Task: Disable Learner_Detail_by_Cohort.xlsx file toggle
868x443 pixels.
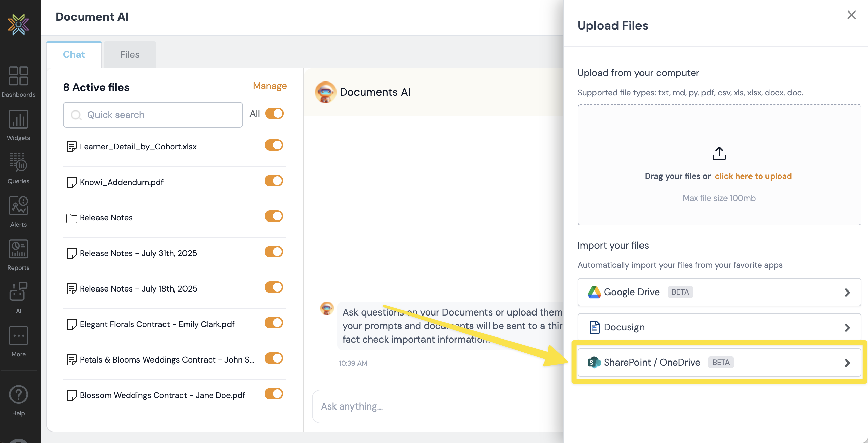Action: (274, 145)
